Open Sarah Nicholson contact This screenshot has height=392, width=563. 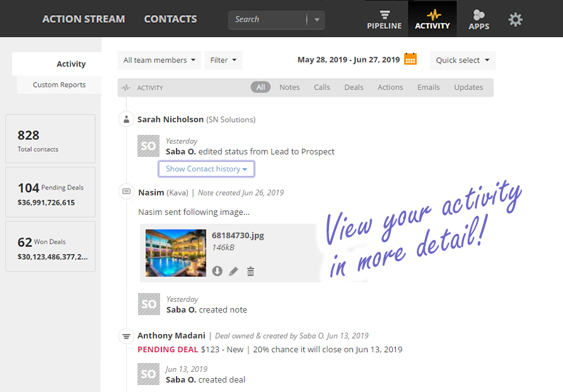pyautogui.click(x=171, y=119)
